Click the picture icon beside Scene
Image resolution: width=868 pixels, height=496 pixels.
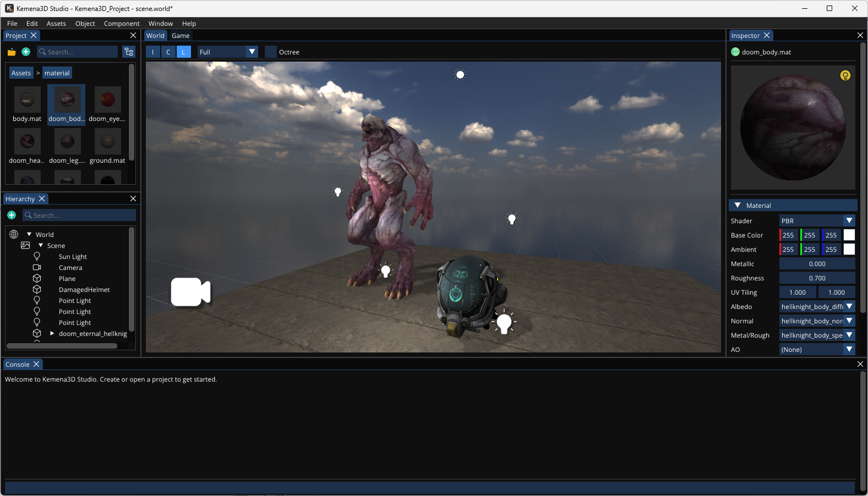[25, 245]
